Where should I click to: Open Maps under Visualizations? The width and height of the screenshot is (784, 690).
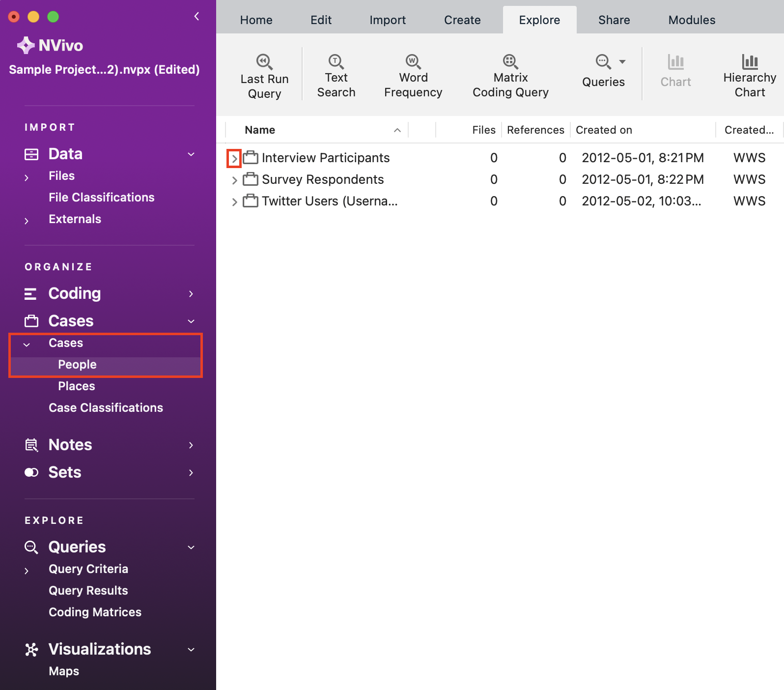tap(64, 671)
